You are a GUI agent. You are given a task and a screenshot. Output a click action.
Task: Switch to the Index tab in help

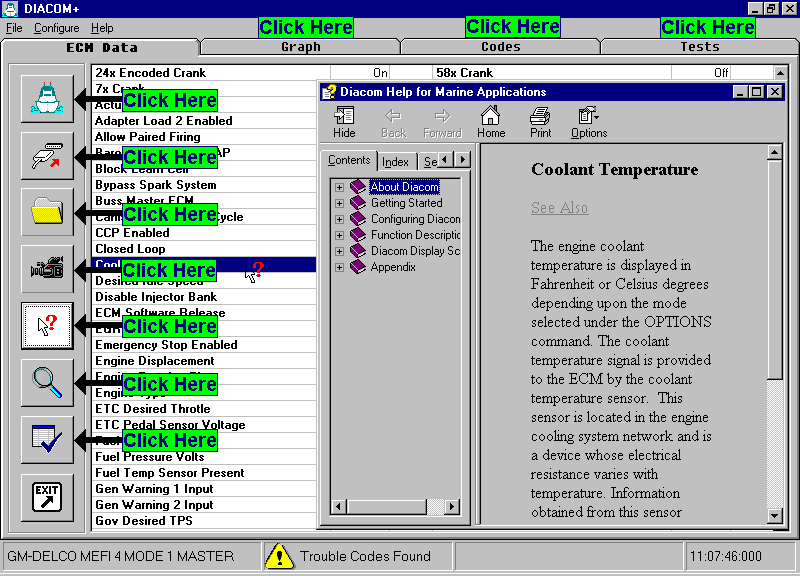point(395,161)
